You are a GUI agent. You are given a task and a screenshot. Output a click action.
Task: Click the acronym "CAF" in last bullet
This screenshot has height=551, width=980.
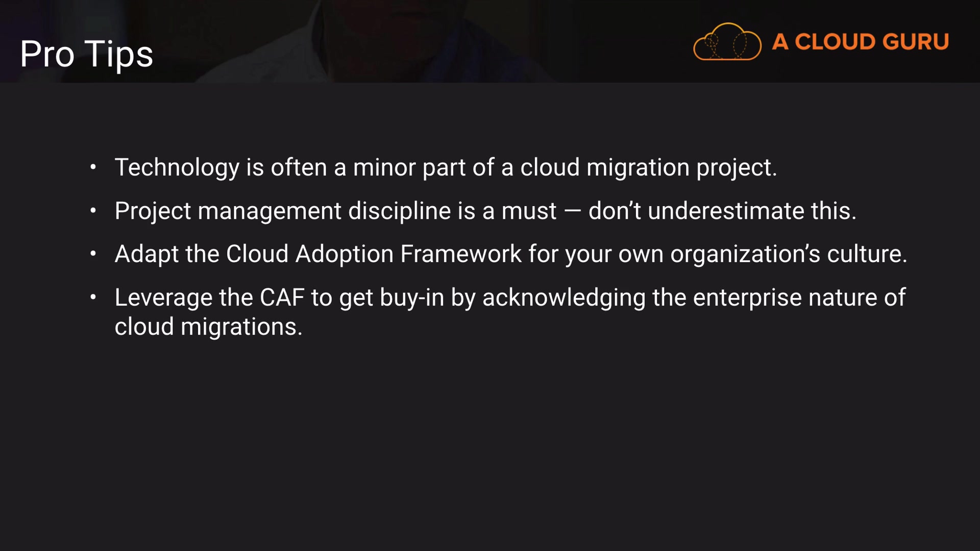tap(282, 297)
